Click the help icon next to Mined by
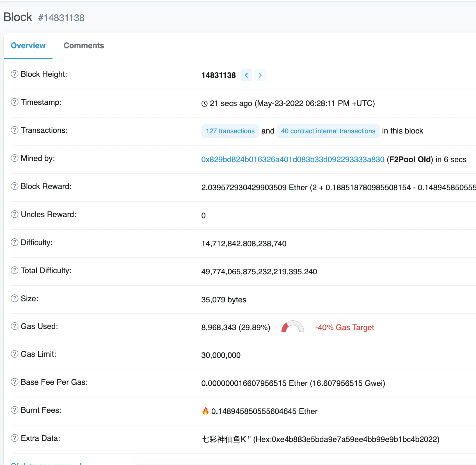Screen dimensions: 476x465 coord(15,158)
